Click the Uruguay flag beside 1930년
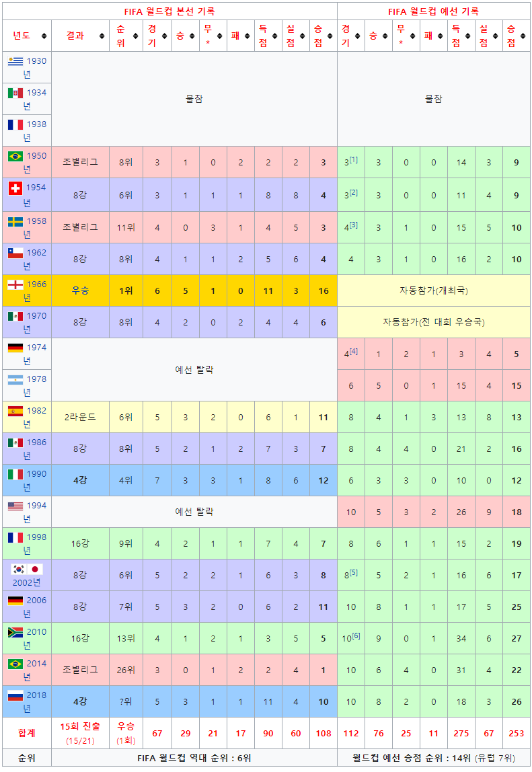Image resolution: width=532 pixels, height=772 pixels. (x=15, y=61)
